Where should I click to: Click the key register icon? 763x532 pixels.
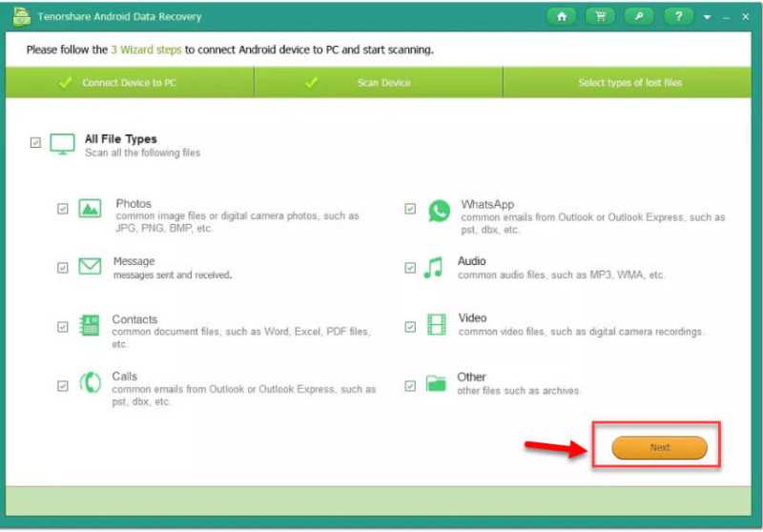[639, 16]
